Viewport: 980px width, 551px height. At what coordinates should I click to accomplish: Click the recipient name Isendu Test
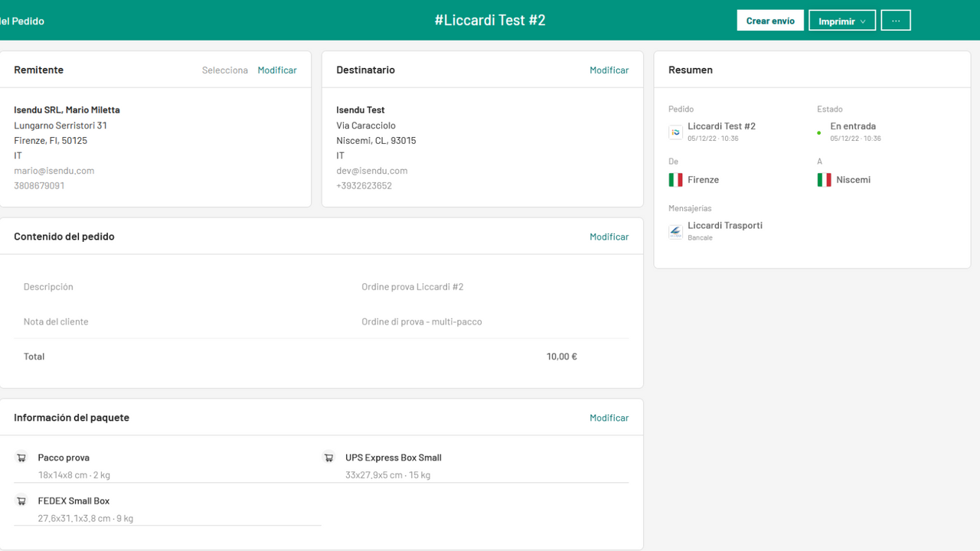click(x=361, y=110)
